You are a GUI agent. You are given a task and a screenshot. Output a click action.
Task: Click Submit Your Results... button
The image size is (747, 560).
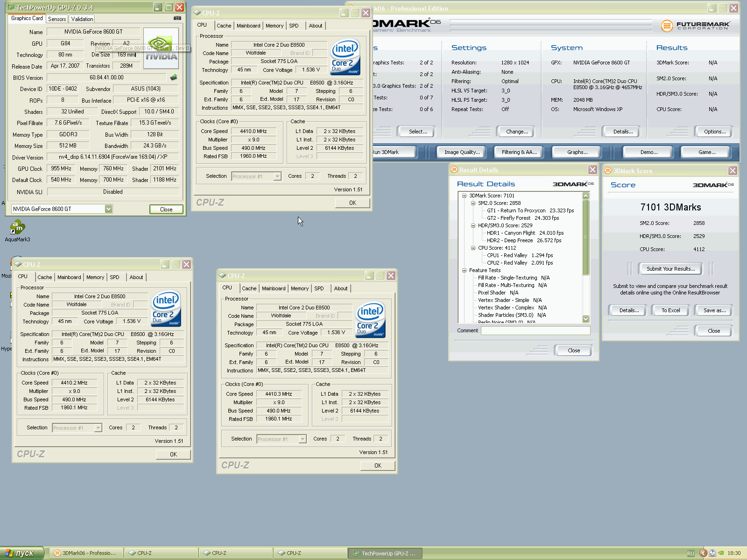pyautogui.click(x=670, y=269)
